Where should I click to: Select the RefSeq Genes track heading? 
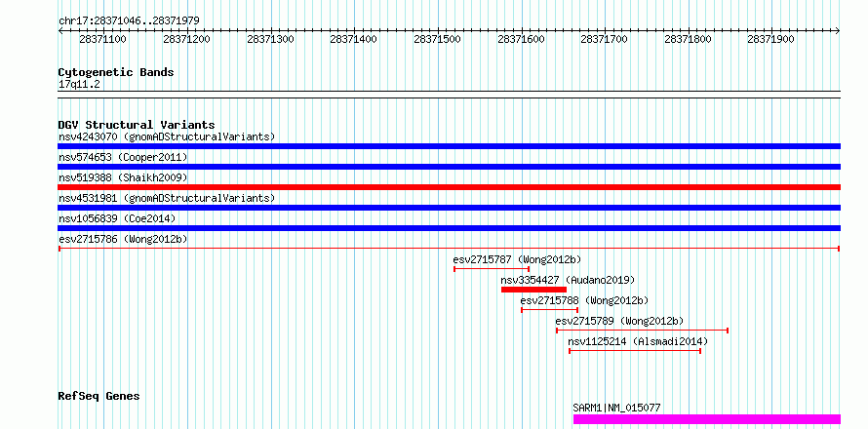tap(99, 397)
